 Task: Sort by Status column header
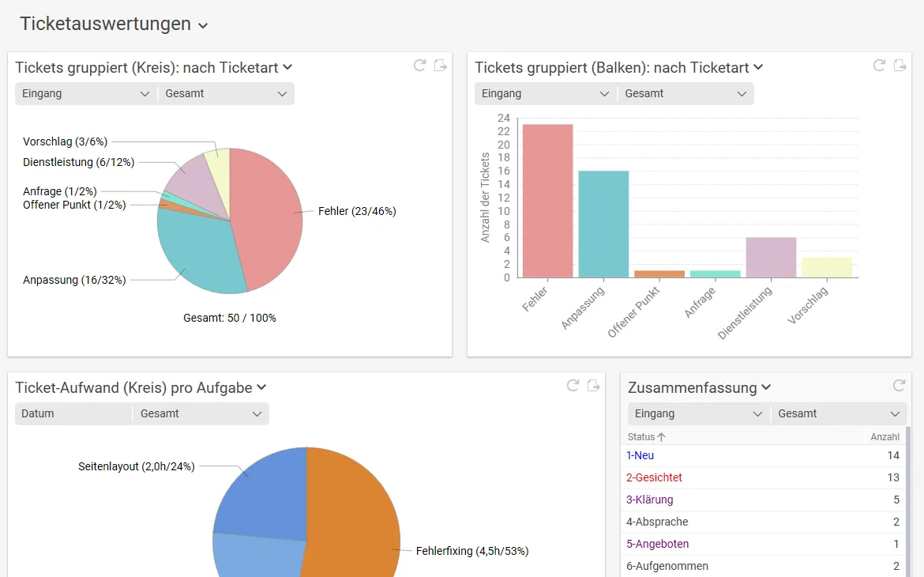click(x=647, y=437)
